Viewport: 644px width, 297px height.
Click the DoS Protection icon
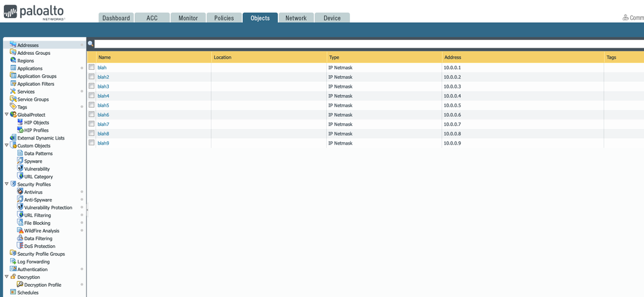20,246
